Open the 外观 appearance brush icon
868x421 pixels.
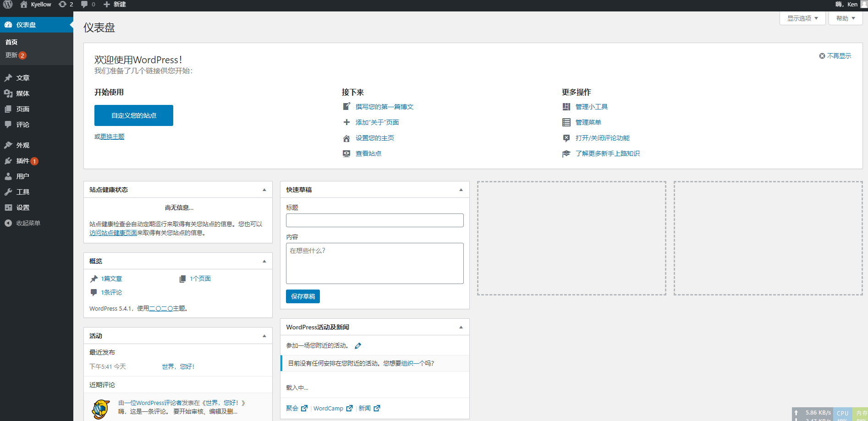click(x=8, y=145)
